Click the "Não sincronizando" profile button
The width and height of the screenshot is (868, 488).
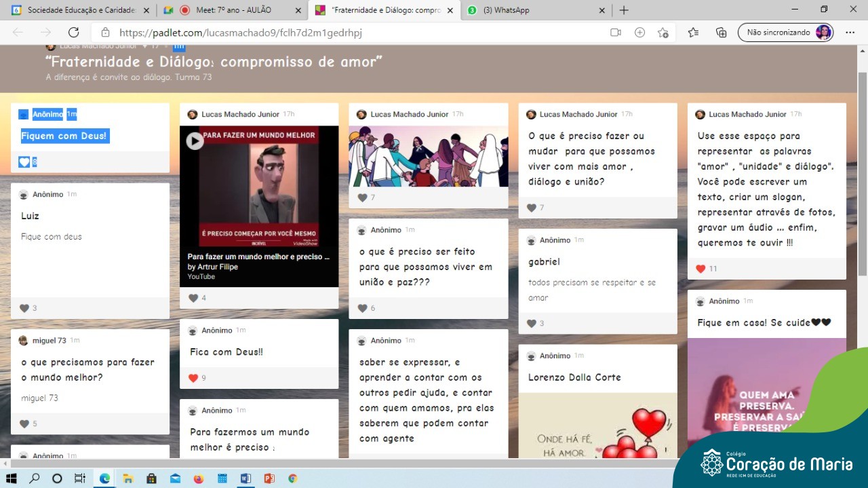(785, 33)
